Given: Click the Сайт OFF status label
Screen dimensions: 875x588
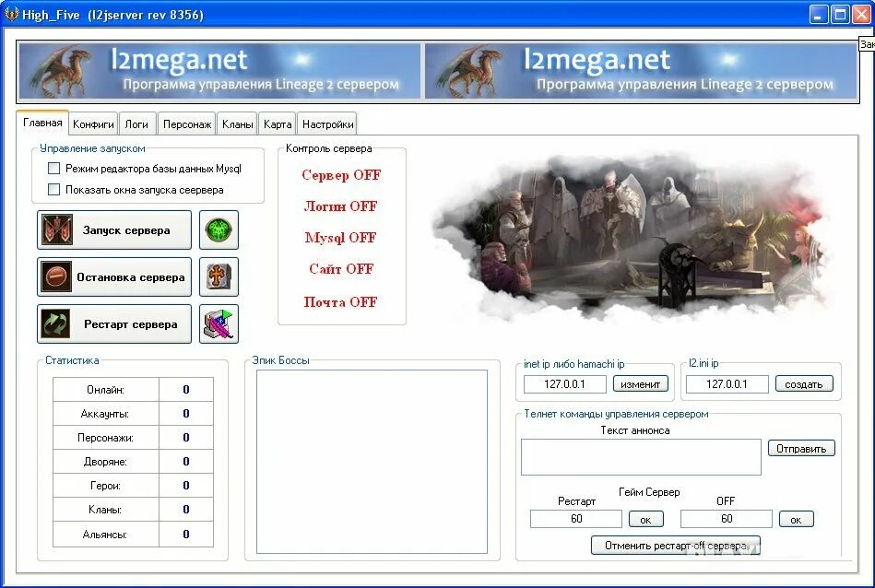Looking at the screenshot, I should [x=341, y=269].
